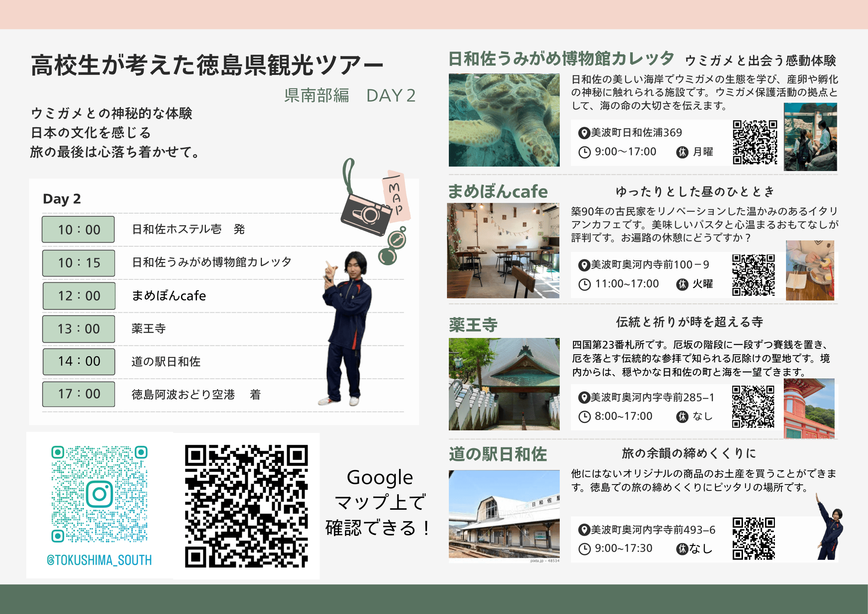The width and height of the screenshot is (868, 614).
Task: Click the QR code in the 薬王寺 section
Action: [x=753, y=407]
